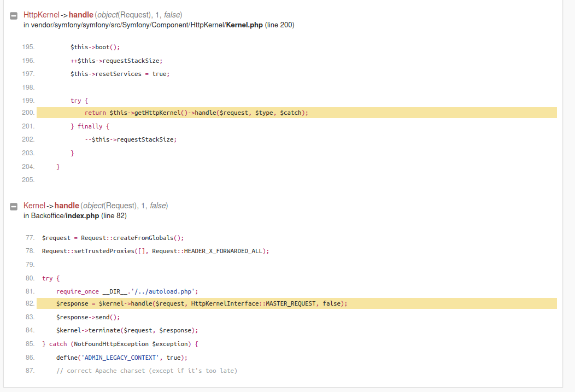Click the require_once autoload.php line
The image size is (575, 392).
pos(127,291)
